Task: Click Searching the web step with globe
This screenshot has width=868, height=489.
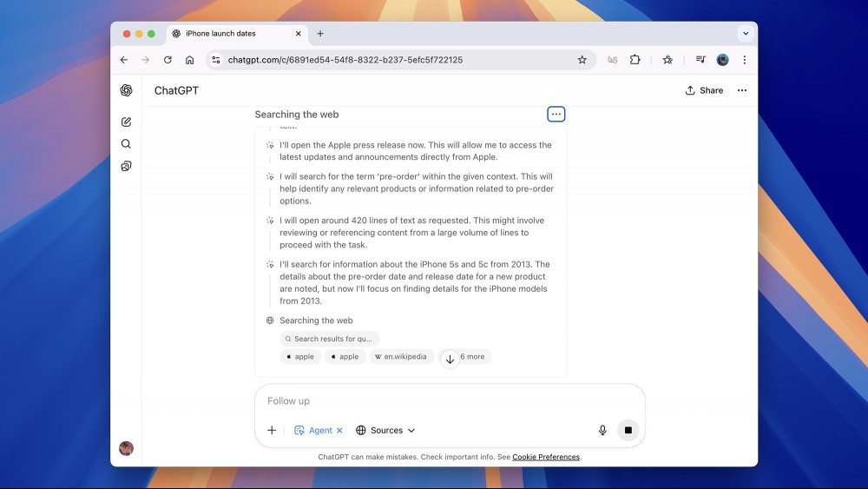Action: coord(316,320)
